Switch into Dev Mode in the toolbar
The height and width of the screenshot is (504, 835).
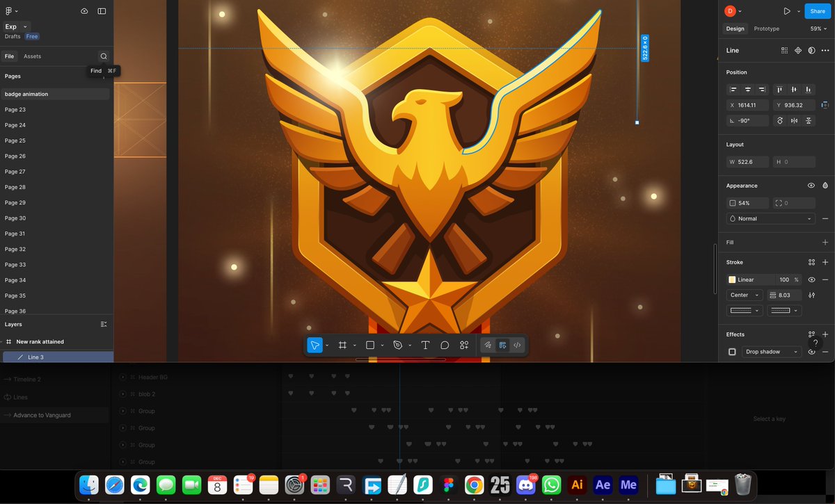[517, 345]
